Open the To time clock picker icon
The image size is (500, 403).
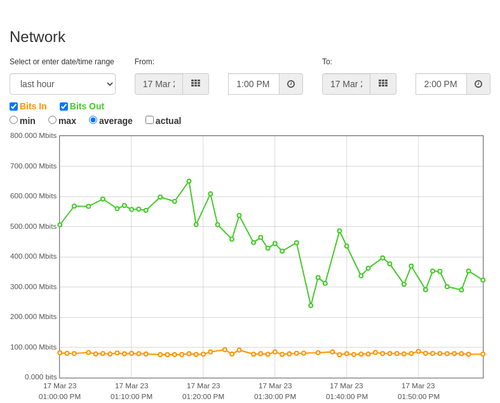click(x=478, y=84)
